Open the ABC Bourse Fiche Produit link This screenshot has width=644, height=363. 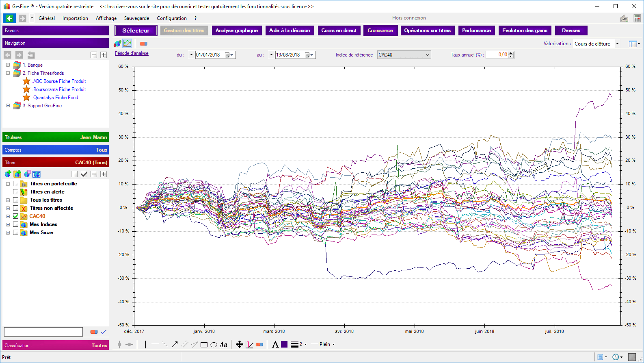(x=59, y=81)
